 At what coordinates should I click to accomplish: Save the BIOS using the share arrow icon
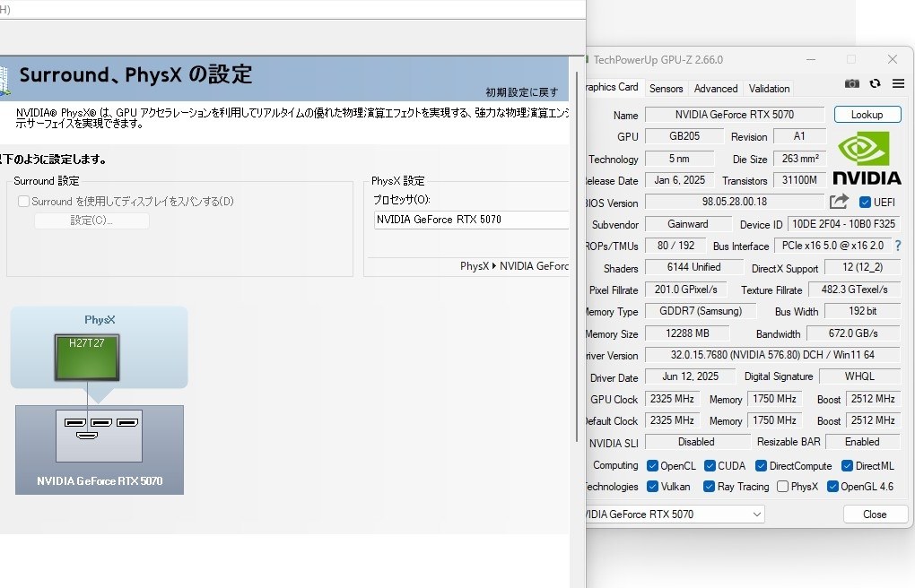coord(839,202)
